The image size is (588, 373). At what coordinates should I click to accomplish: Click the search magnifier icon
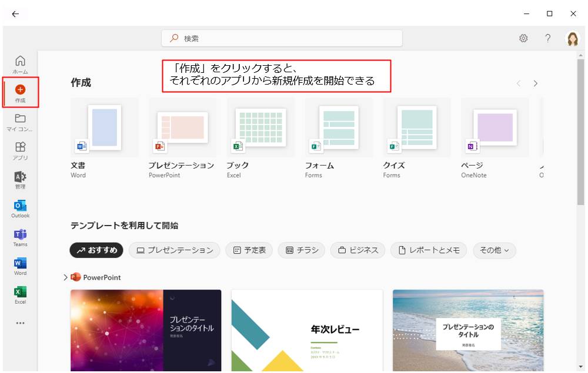click(174, 38)
